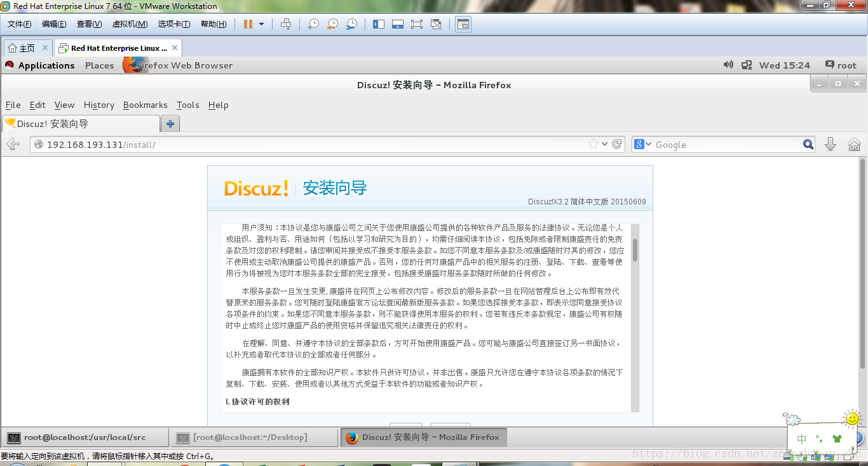
Task: Close the 主页 tab
Action: [45, 48]
